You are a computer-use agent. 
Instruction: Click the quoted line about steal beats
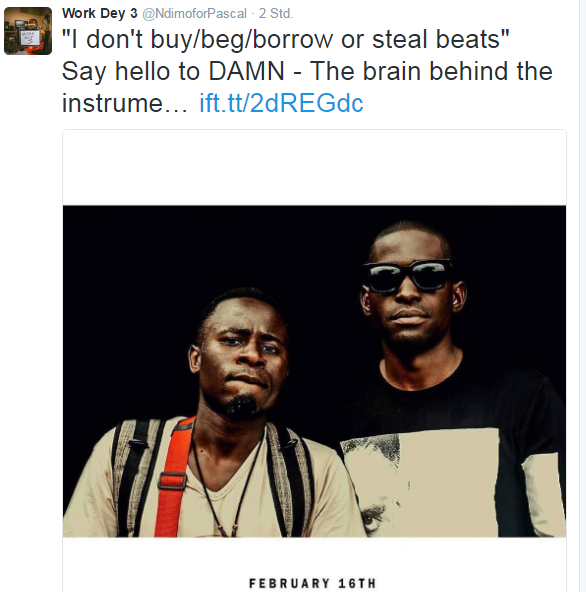[x=285, y=39]
